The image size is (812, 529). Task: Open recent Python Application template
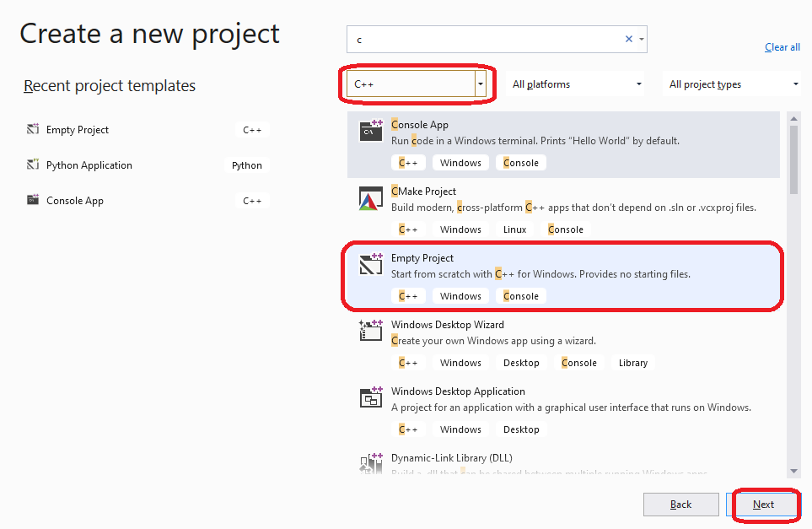click(x=148, y=165)
